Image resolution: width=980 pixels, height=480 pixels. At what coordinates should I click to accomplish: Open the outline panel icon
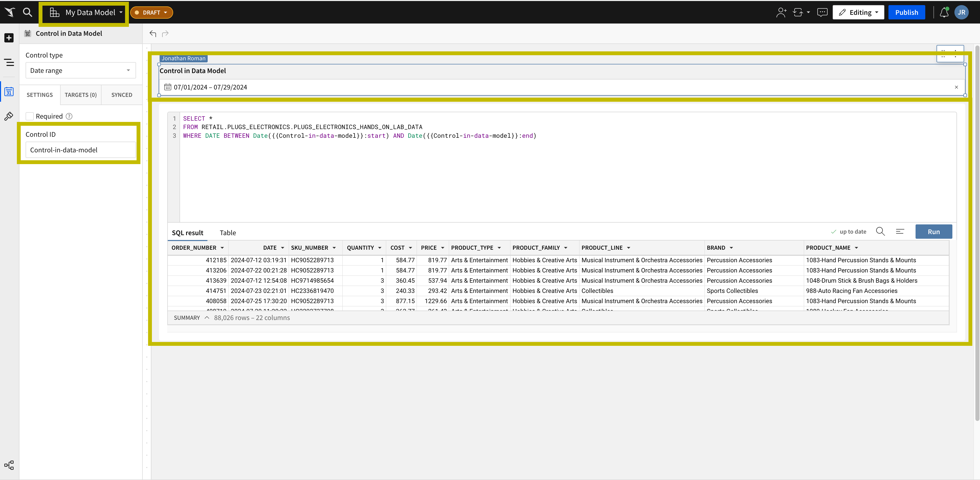click(8, 62)
